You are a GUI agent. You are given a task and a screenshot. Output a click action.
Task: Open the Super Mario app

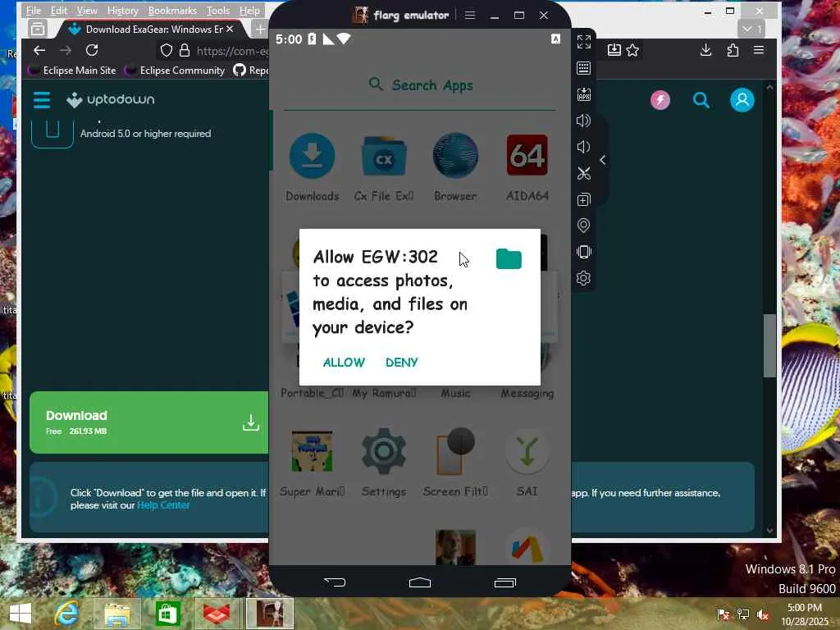coord(313,463)
